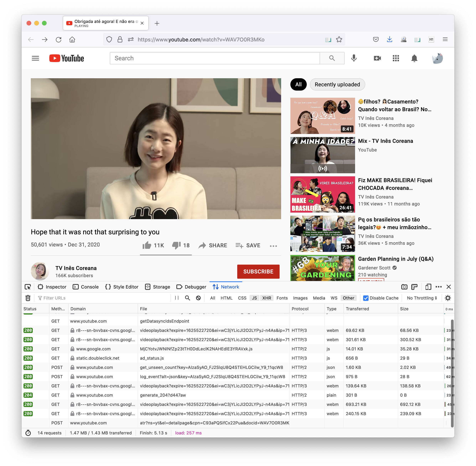Screen dimensions: 476x466
Task: Click SHARE under the video
Action: point(213,245)
